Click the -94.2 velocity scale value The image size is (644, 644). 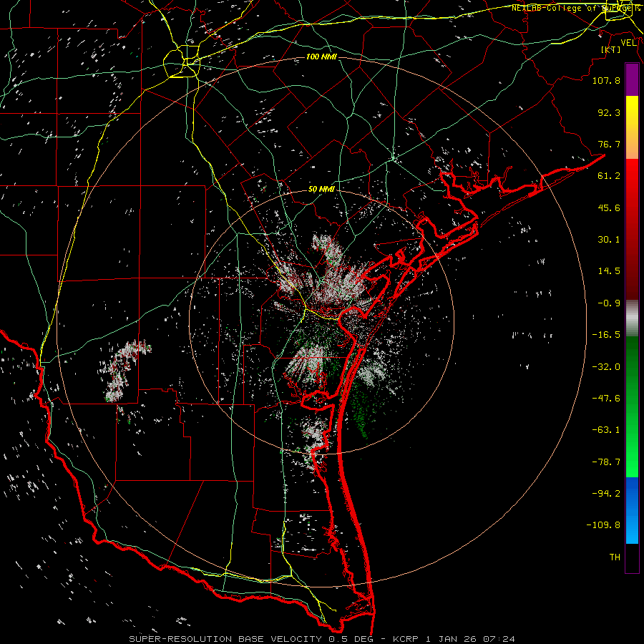[x=606, y=494]
